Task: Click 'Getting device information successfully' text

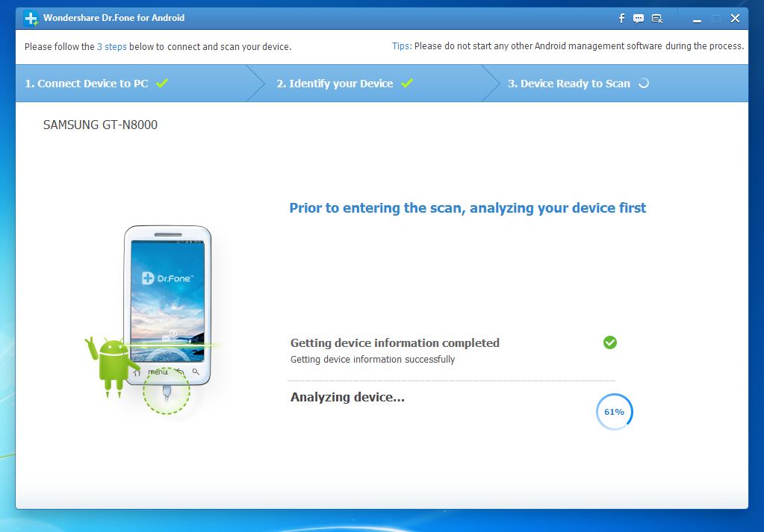Action: (x=372, y=359)
